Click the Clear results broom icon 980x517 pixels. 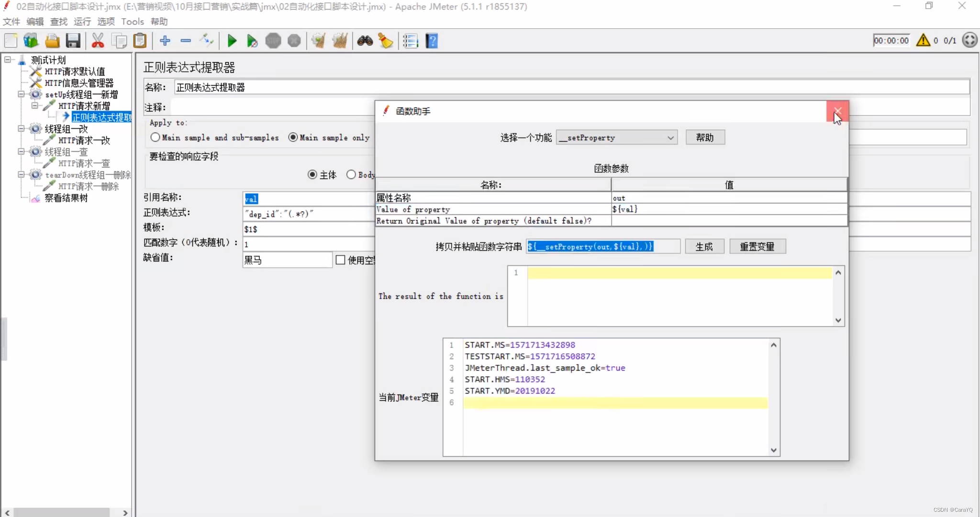click(318, 41)
